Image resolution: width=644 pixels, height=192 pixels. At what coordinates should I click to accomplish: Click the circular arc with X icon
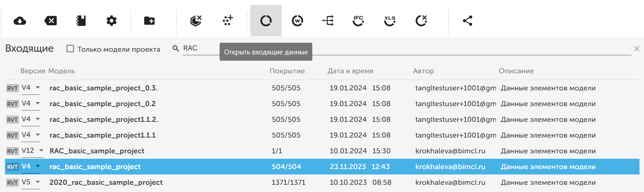(x=421, y=21)
